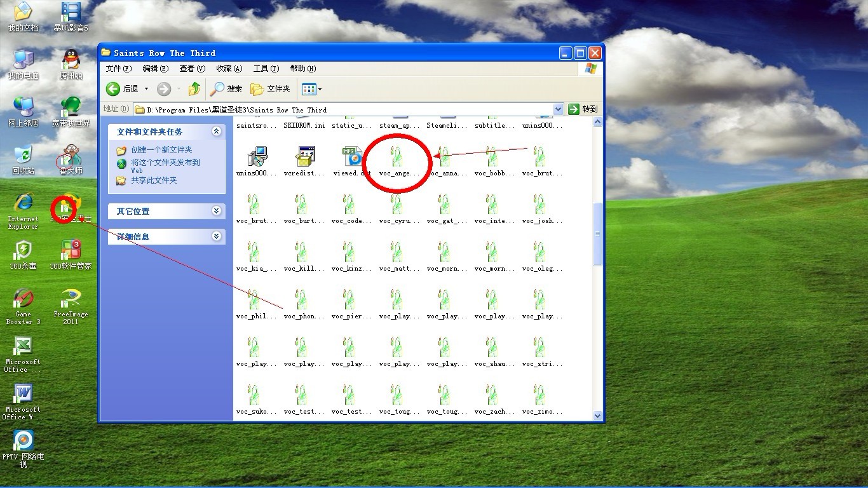Select the voc_bobb file icon
This screenshot has height=488, width=868.
(492, 156)
